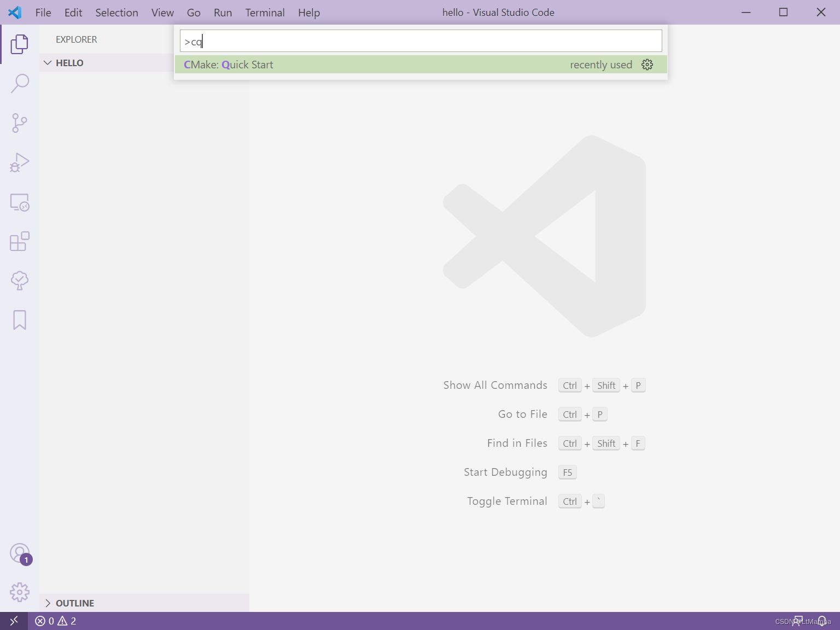Open Run and Debug view
Viewport: 840px width, 630px height.
[20, 162]
